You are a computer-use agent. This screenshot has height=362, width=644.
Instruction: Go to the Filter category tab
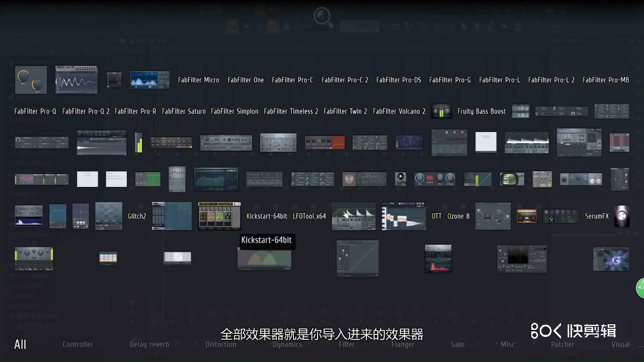(347, 344)
